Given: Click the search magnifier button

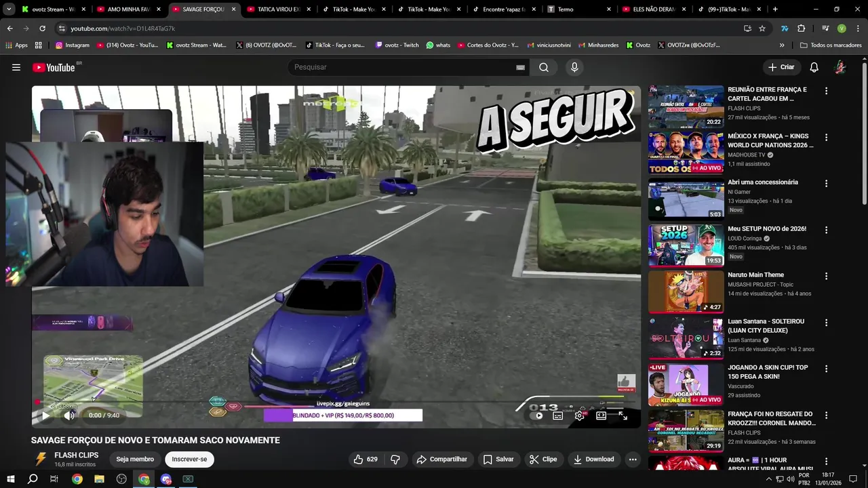Looking at the screenshot, I should point(544,67).
